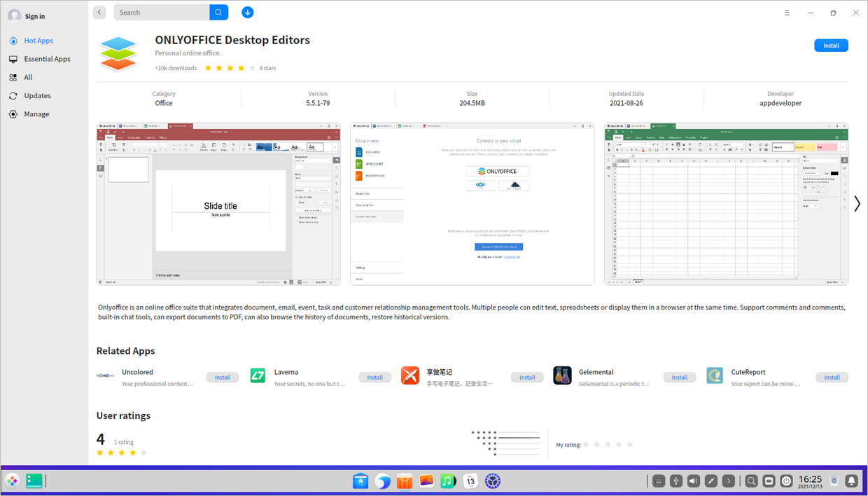Open notifications via the bell icon
Screen dimensions: 868x496
[x=850, y=481]
